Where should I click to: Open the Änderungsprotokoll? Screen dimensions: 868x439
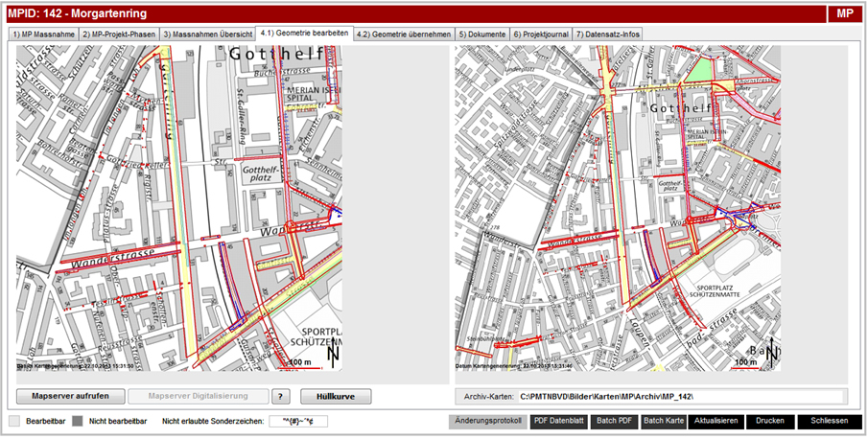click(486, 422)
